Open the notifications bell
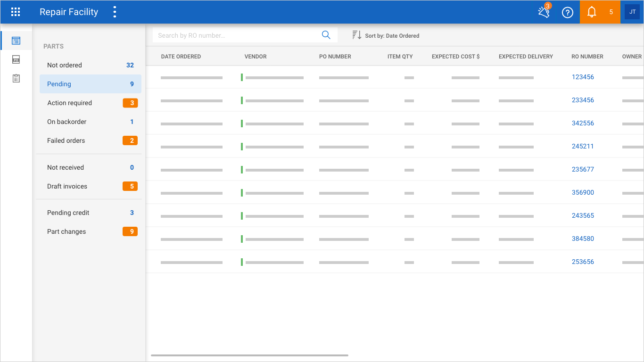This screenshot has width=644, height=362. pyautogui.click(x=592, y=12)
